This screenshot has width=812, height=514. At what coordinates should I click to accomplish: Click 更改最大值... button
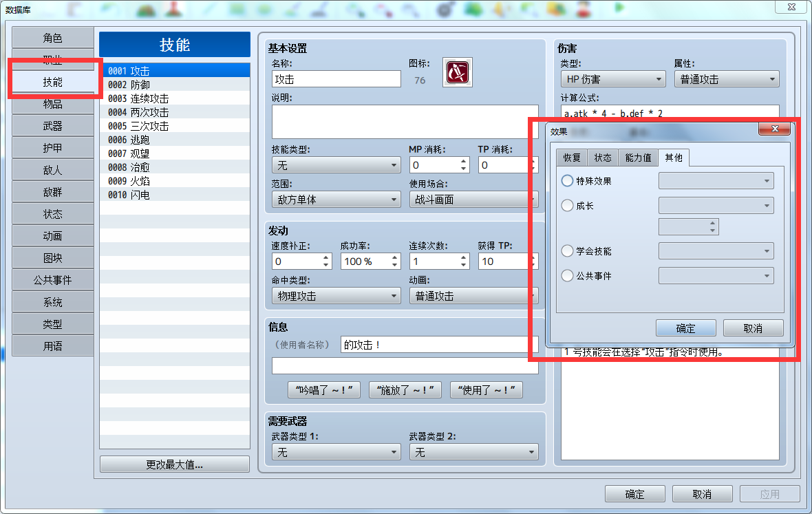click(175, 464)
